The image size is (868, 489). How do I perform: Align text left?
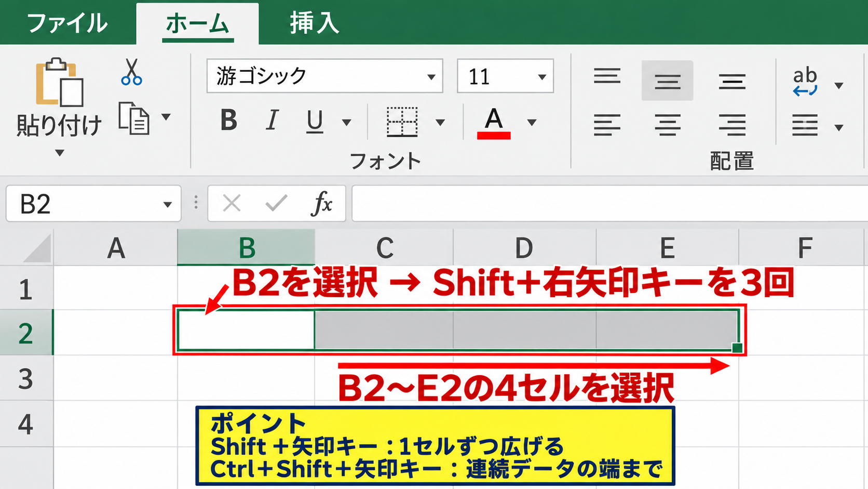tap(607, 125)
